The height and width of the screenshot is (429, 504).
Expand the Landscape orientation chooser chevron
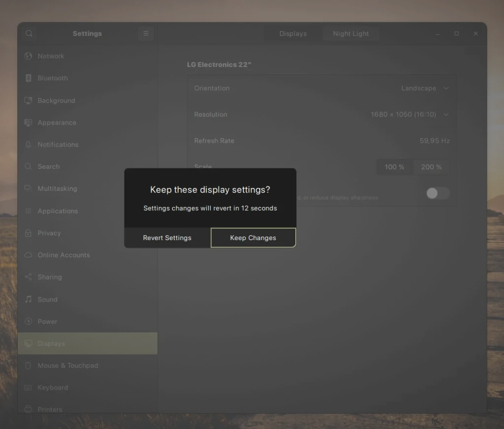(446, 88)
